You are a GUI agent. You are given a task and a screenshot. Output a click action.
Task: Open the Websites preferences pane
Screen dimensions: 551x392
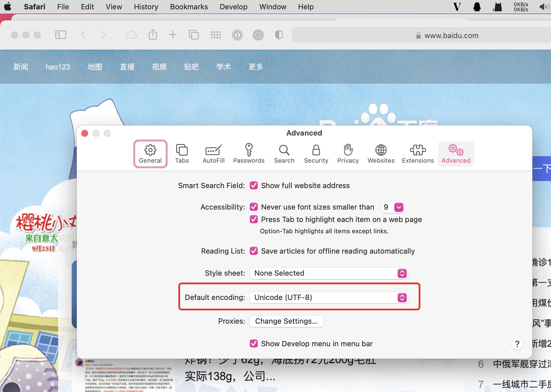[381, 154]
